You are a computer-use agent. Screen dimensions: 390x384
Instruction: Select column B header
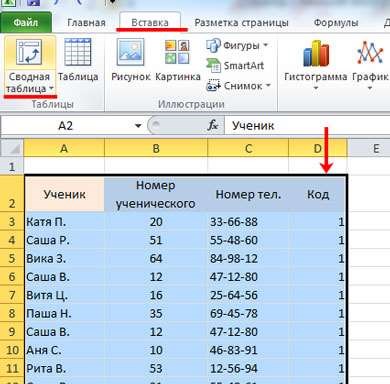156,148
